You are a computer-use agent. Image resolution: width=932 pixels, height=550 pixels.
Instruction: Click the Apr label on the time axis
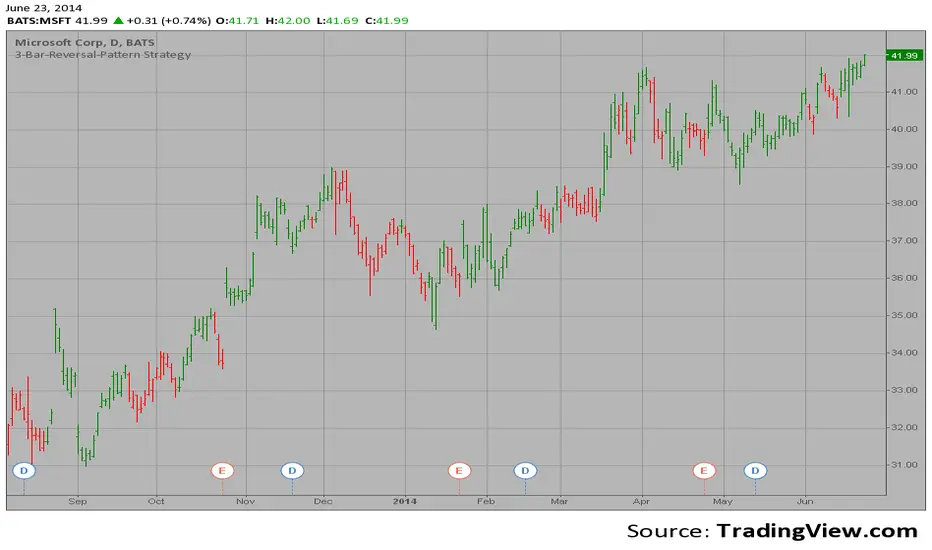coord(641,501)
